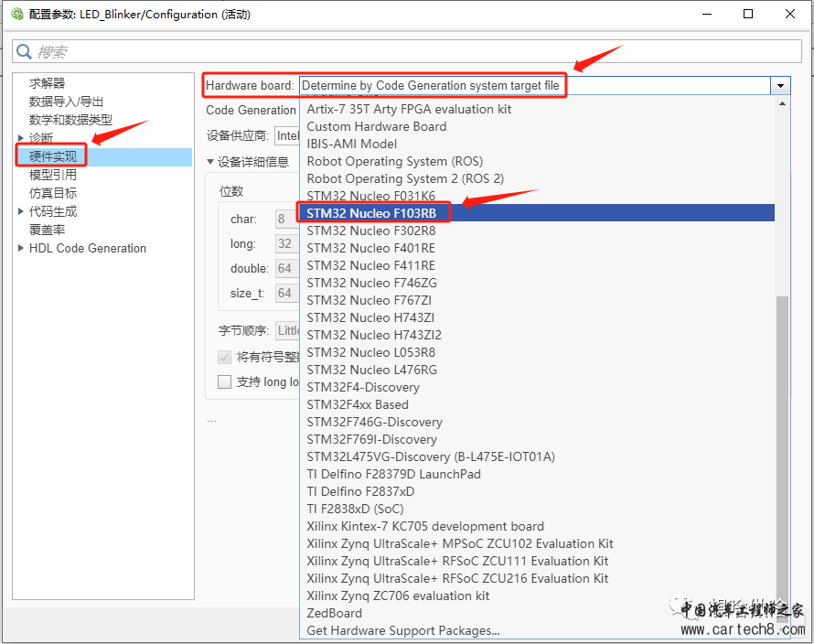
Task: Expand HDL Code Generation node
Action: 21,248
